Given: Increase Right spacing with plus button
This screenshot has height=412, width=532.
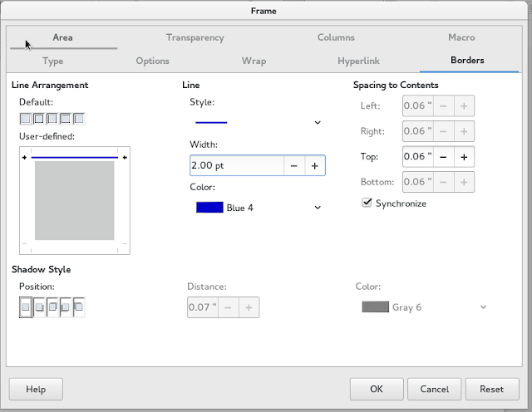Looking at the screenshot, I should pos(464,131).
